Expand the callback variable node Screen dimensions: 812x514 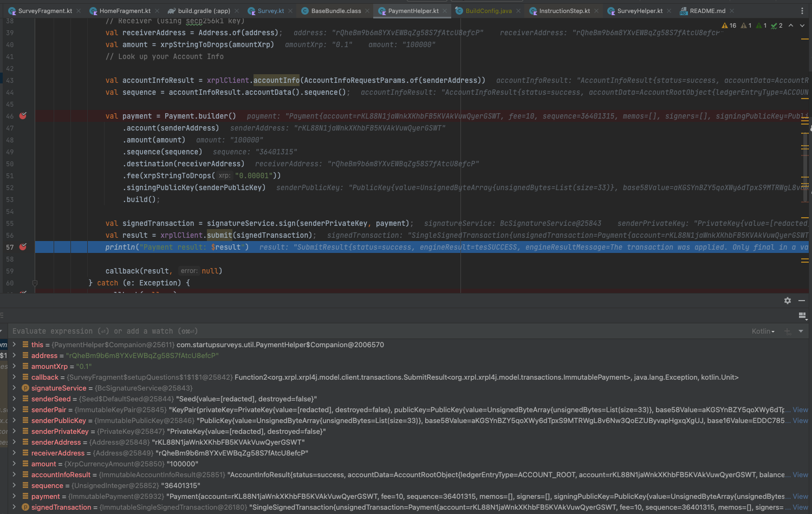click(14, 377)
